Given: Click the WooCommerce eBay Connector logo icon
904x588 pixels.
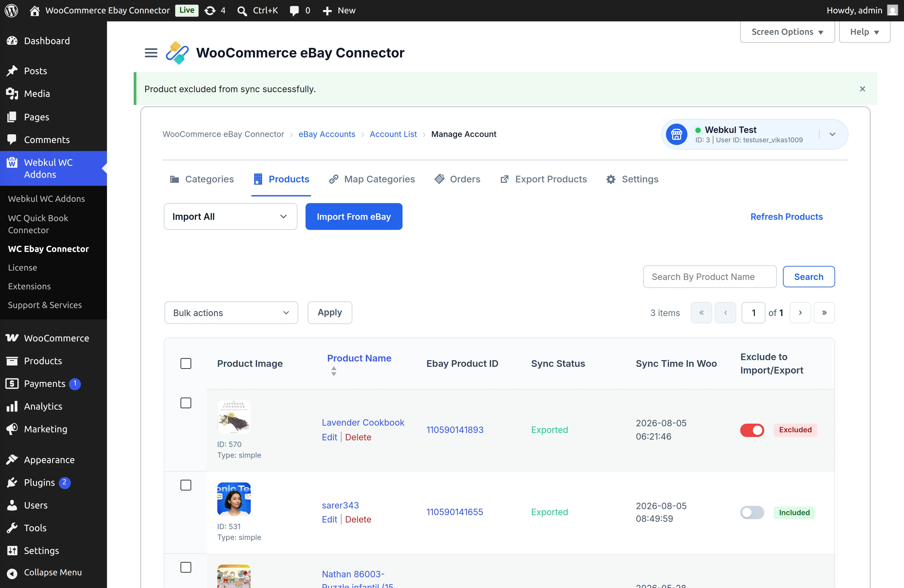Looking at the screenshot, I should 177,53.
